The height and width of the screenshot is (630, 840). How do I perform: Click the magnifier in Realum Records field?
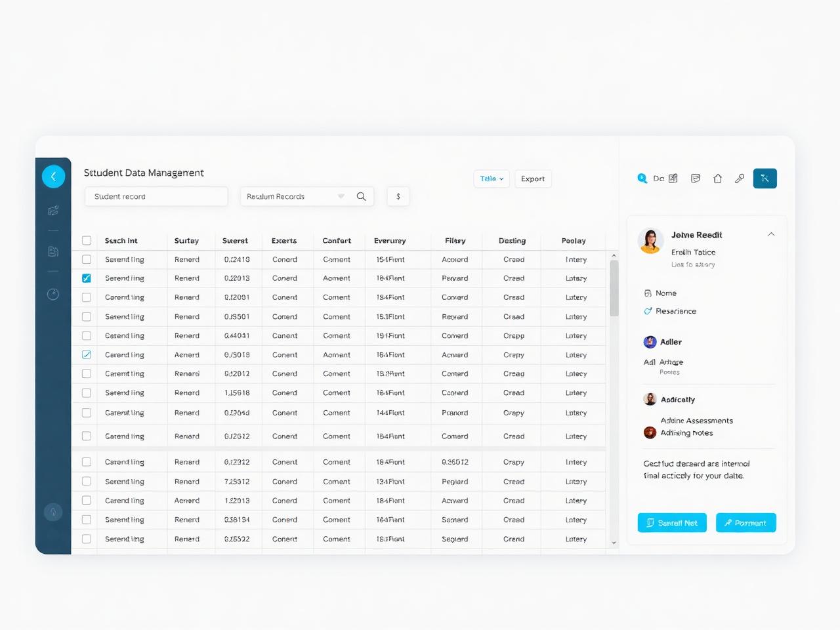[361, 196]
